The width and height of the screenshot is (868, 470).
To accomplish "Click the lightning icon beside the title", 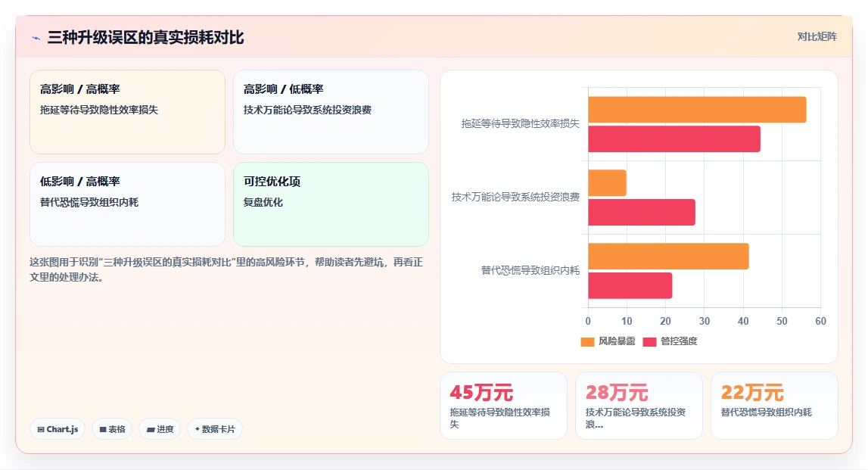I will [36, 38].
